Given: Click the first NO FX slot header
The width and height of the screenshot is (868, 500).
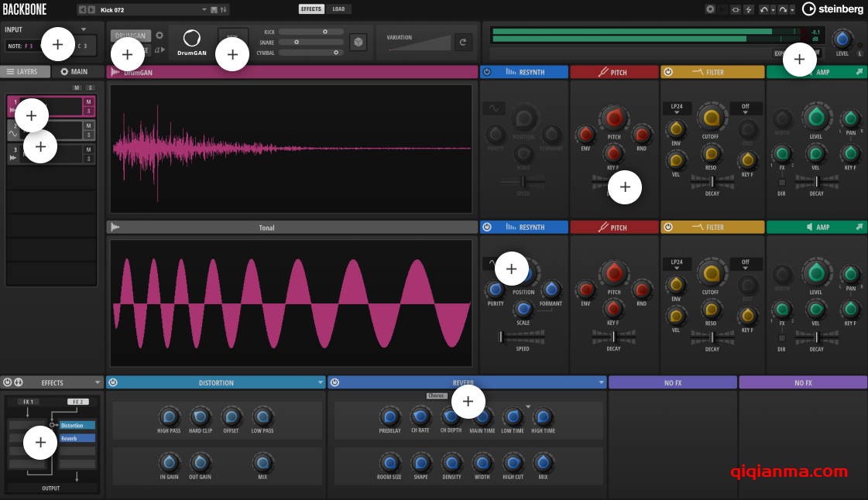Looking at the screenshot, I should coord(672,382).
